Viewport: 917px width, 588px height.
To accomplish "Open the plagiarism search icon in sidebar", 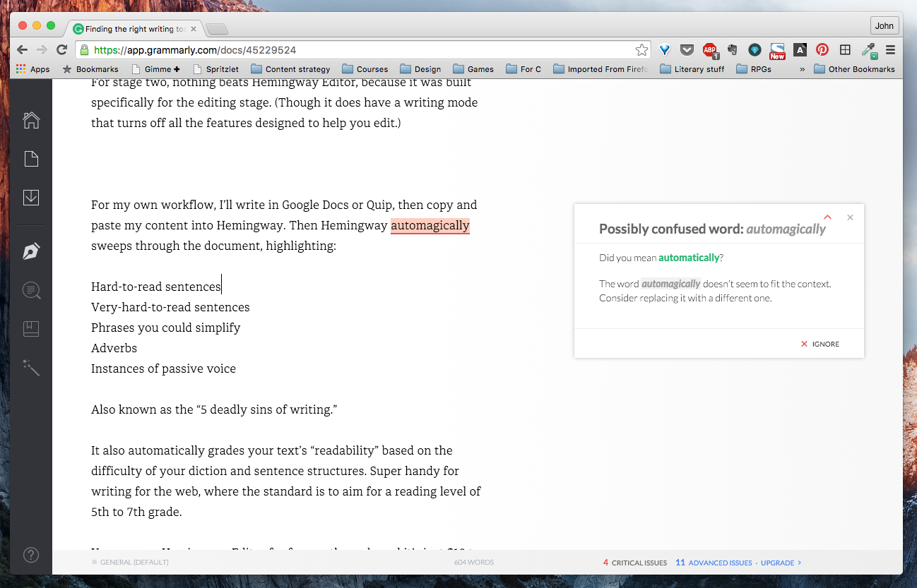I will 31,290.
